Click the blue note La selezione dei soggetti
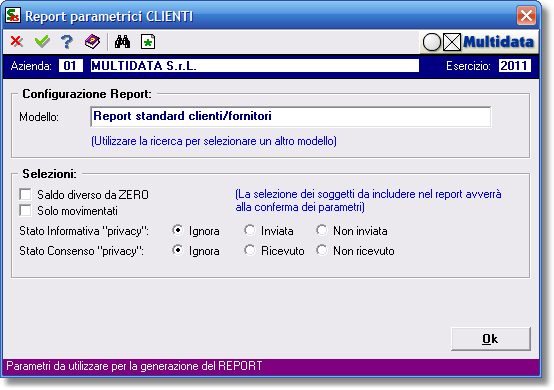The height and width of the screenshot is (390, 554). click(x=369, y=201)
